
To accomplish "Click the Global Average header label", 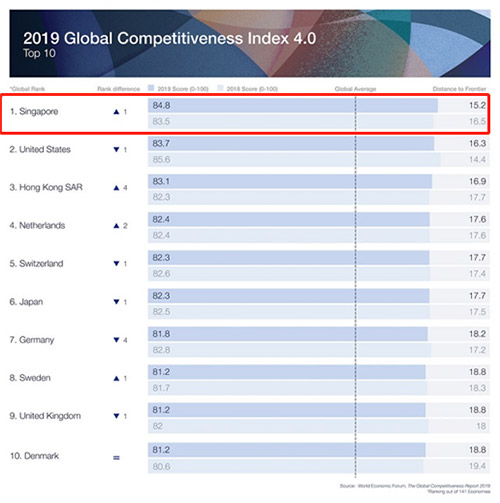I will tap(355, 89).
